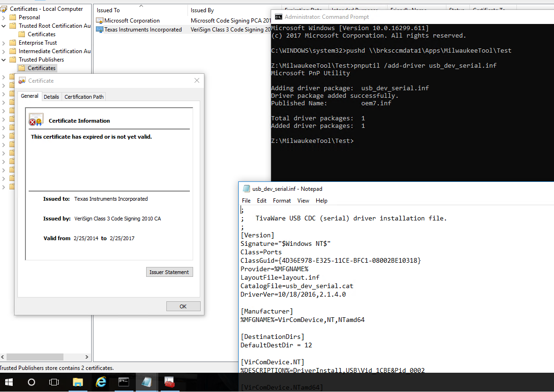
Task: Click status bar store count text
Action: coord(57,368)
